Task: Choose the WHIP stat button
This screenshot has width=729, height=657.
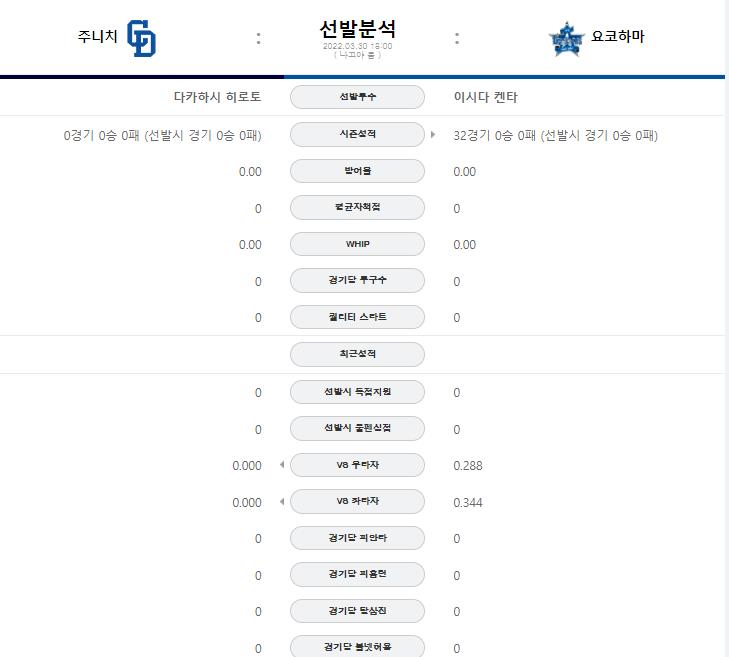Action: tap(357, 244)
